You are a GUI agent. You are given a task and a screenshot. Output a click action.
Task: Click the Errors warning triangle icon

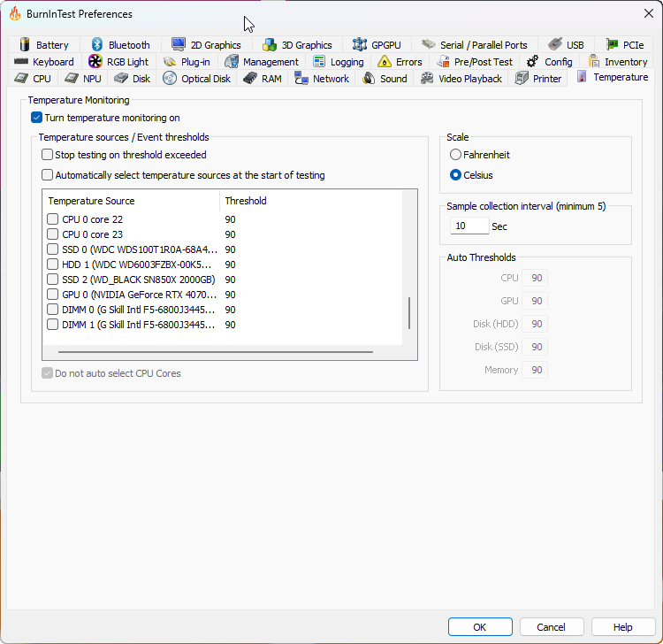pyautogui.click(x=385, y=61)
